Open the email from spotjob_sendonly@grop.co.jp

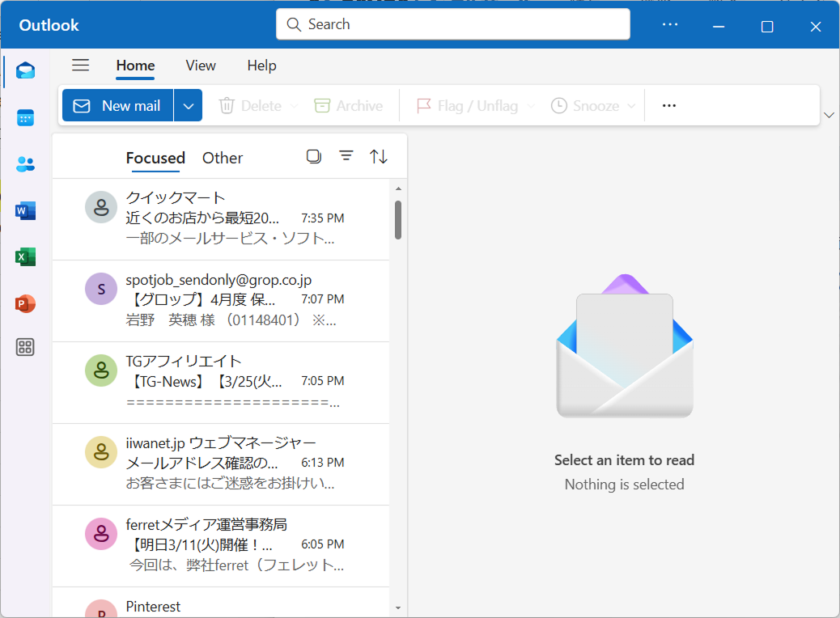click(x=221, y=301)
